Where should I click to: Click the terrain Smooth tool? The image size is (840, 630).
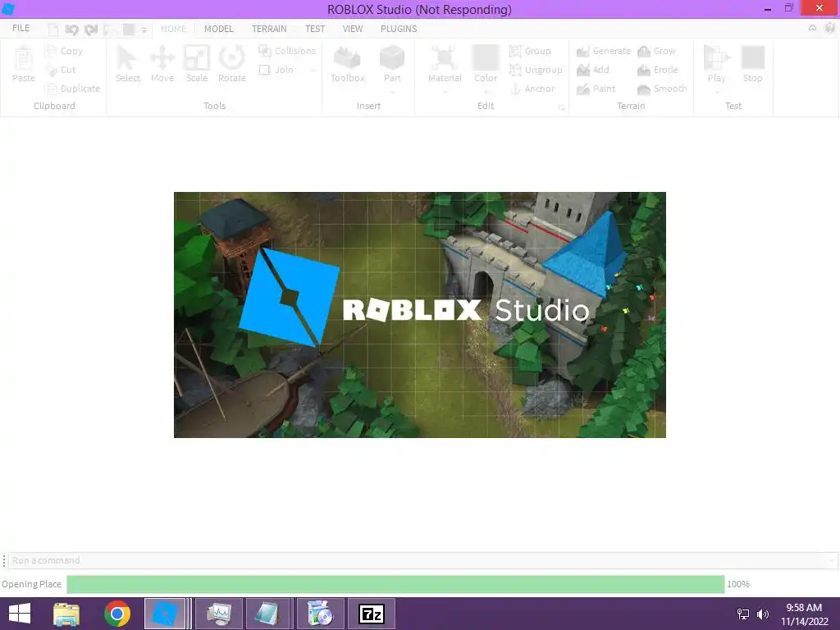662,89
